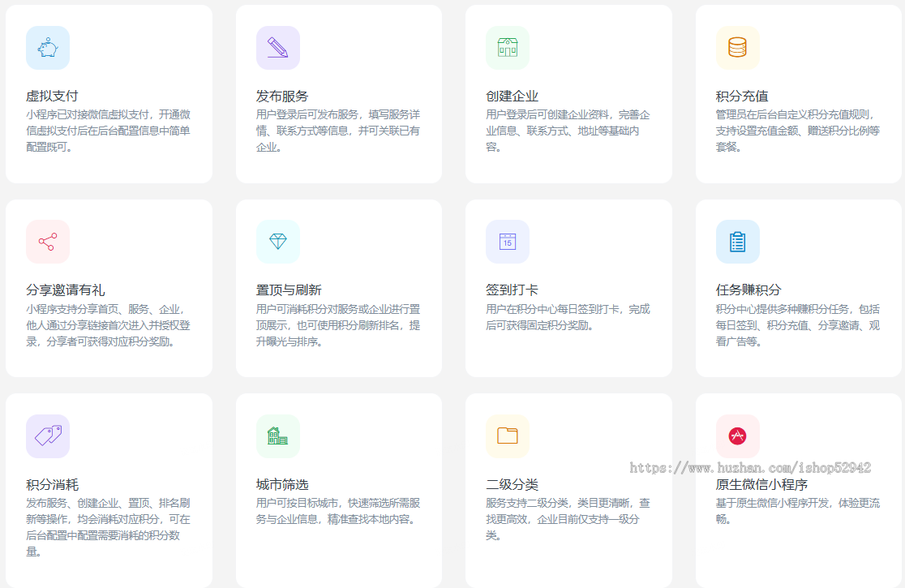Click description starting 用户可按目标城市
Image resolution: width=905 pixels, height=588 pixels.
click(338, 511)
